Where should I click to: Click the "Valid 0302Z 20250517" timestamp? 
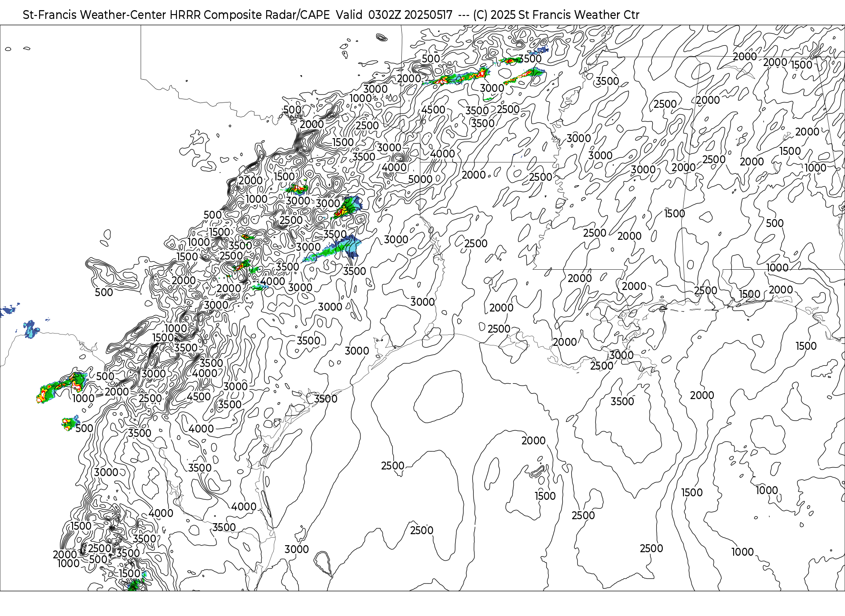pyautogui.click(x=394, y=15)
